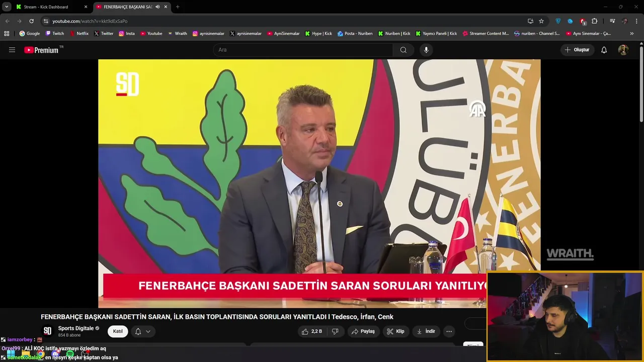Open the Chrome profile avatar
The height and width of the screenshot is (362, 644).
point(625,21)
